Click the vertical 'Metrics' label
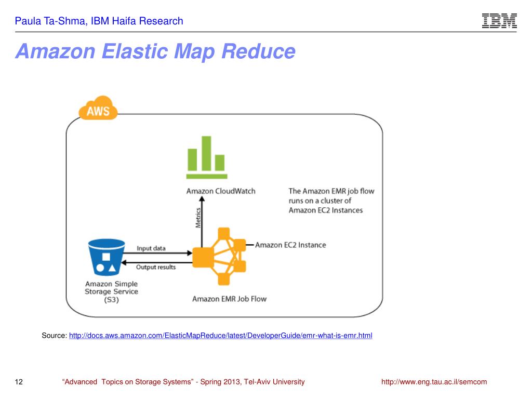The height and width of the screenshot is (399, 532). [198, 218]
